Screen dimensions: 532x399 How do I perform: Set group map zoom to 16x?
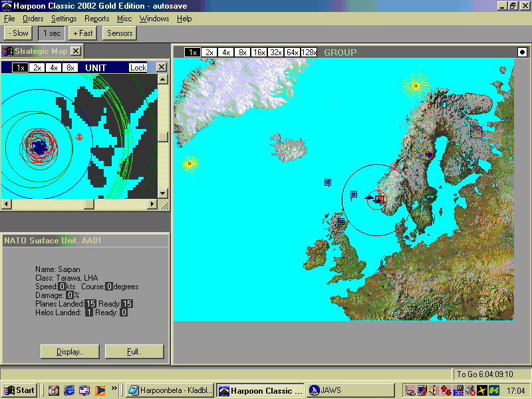click(x=259, y=53)
